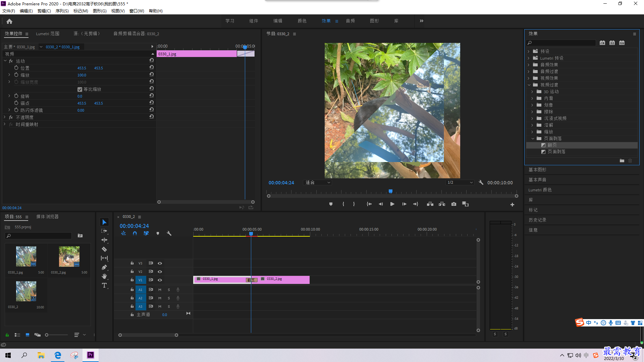The height and width of the screenshot is (362, 644).
Task: Click New Bin icon in Effects panel
Action: point(622,161)
